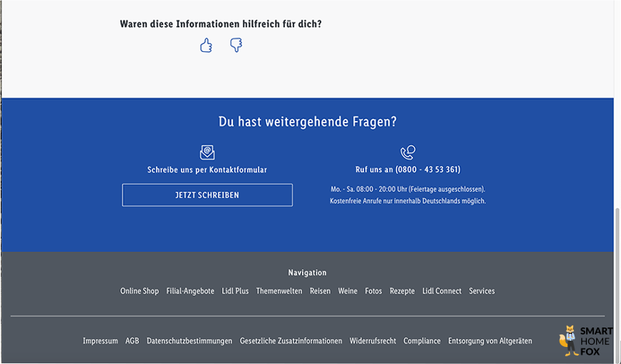This screenshot has width=621, height=364.
Task: Open the Impressum page link
Action: click(100, 341)
